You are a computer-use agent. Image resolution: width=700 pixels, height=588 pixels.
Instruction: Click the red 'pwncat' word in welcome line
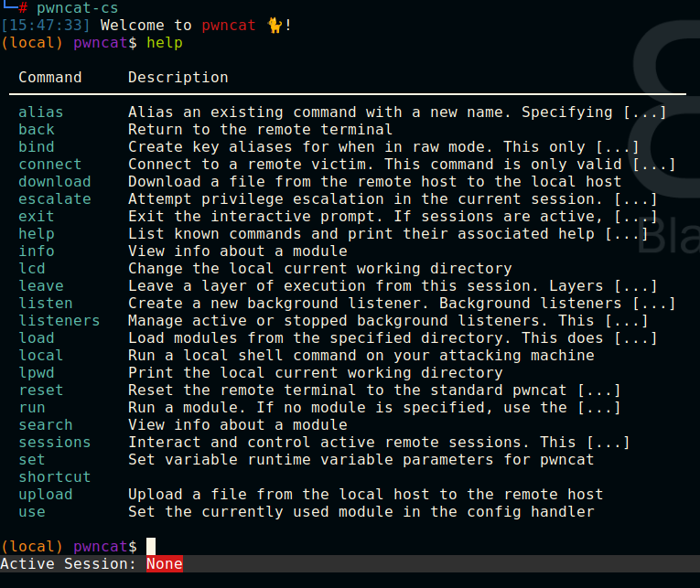click(228, 26)
